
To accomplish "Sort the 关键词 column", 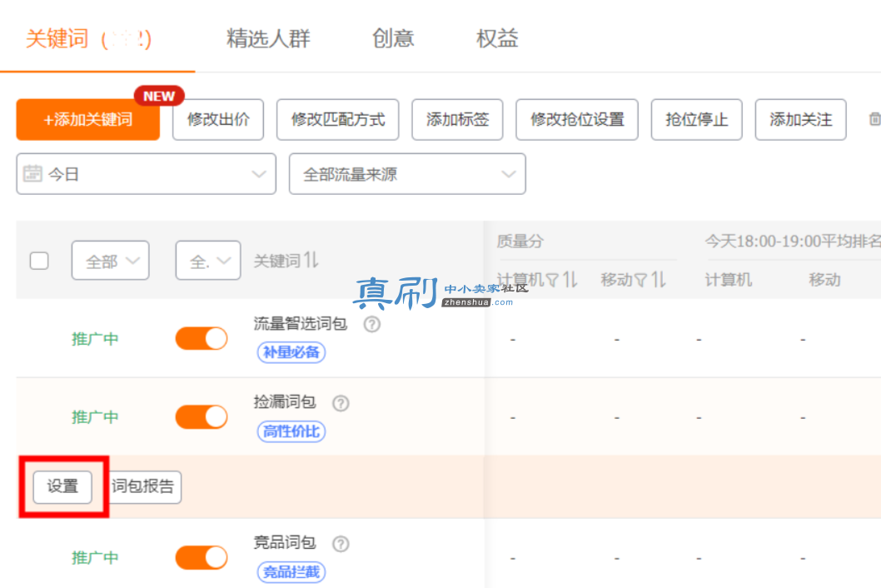I will 311,261.
